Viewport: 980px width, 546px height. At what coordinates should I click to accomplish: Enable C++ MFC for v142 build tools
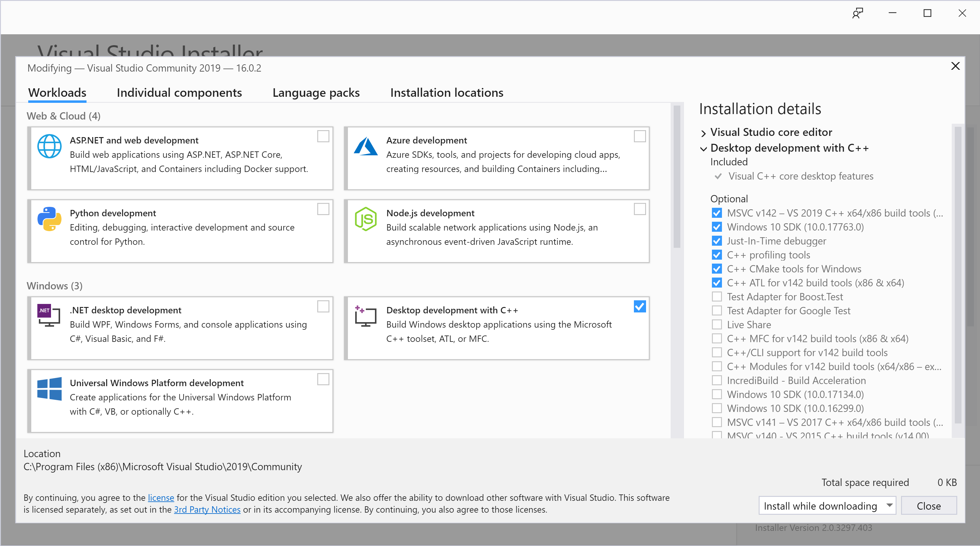click(717, 339)
